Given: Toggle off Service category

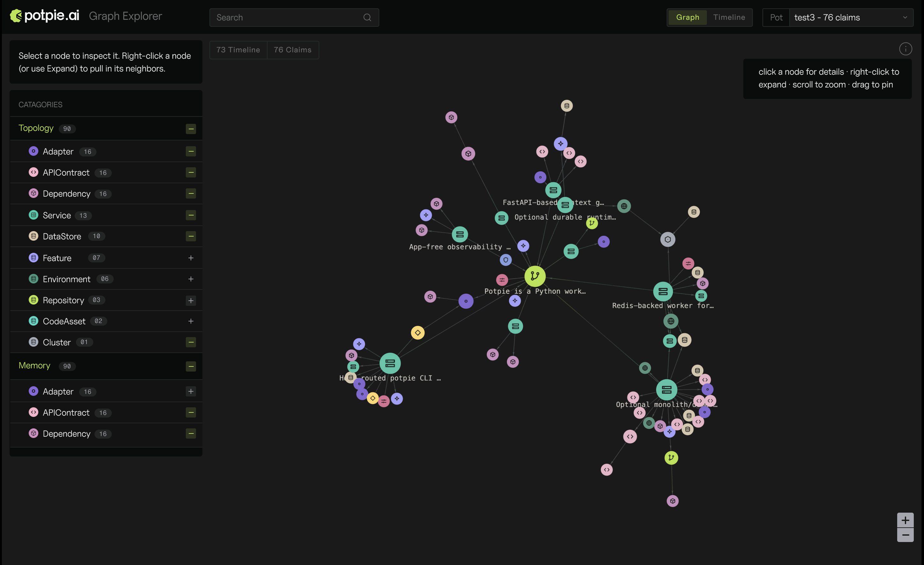Looking at the screenshot, I should 191,215.
